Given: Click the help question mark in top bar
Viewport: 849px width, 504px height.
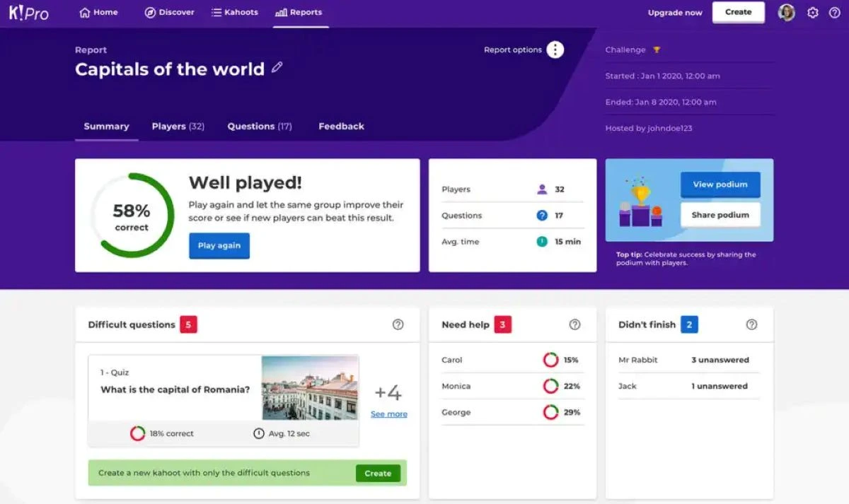Looking at the screenshot, I should point(834,13).
